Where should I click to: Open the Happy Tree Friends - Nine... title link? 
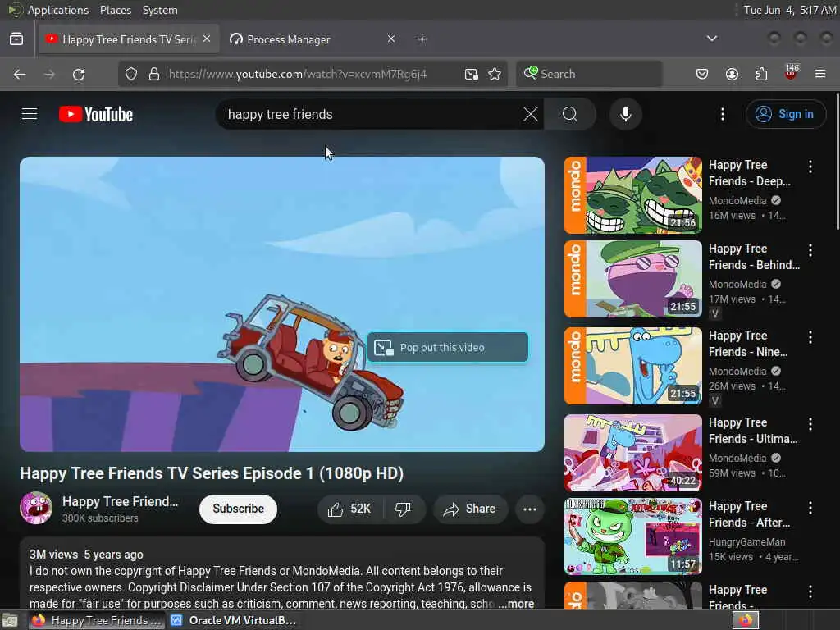[748, 344]
